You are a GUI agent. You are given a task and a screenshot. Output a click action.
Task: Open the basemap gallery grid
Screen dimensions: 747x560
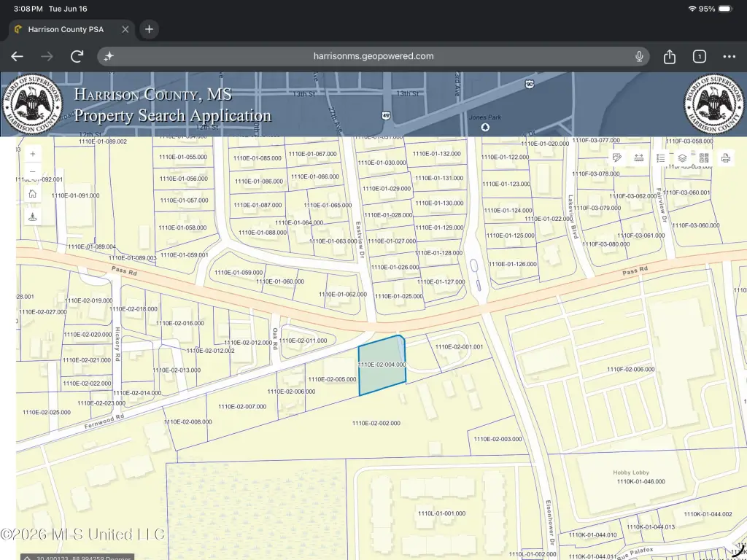[x=704, y=157]
